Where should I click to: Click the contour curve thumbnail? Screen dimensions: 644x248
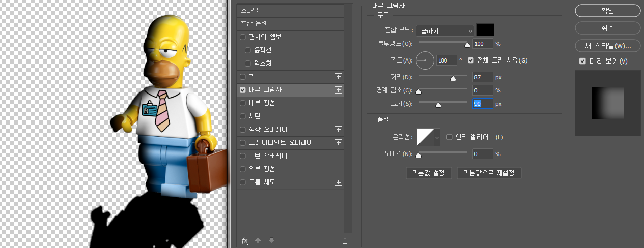425,137
